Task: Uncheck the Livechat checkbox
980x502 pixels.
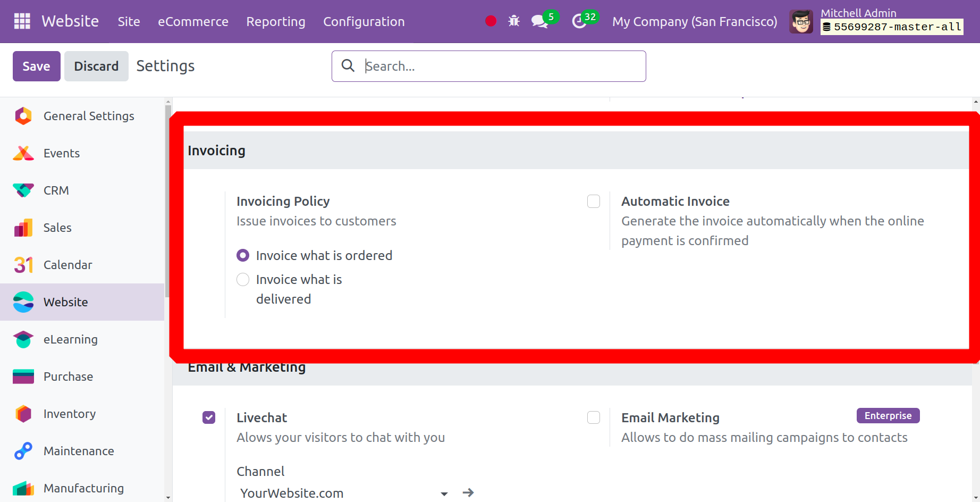Action: click(209, 418)
